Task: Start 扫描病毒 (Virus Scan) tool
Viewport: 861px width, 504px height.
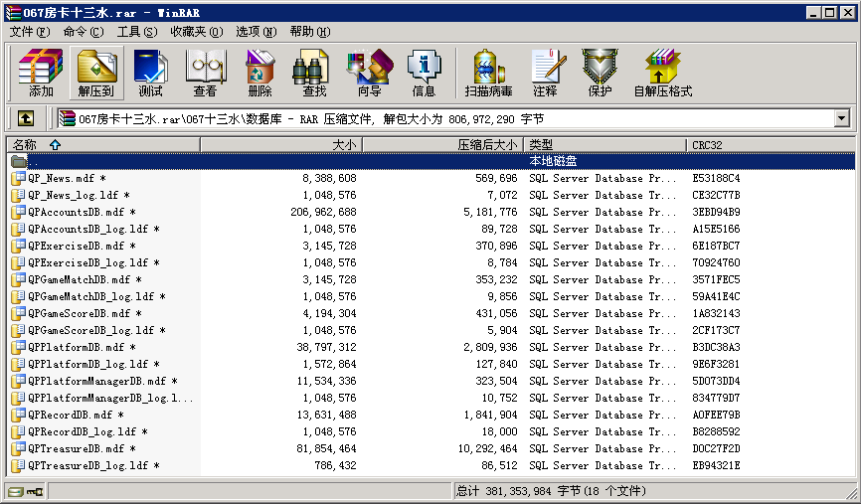Action: point(488,73)
